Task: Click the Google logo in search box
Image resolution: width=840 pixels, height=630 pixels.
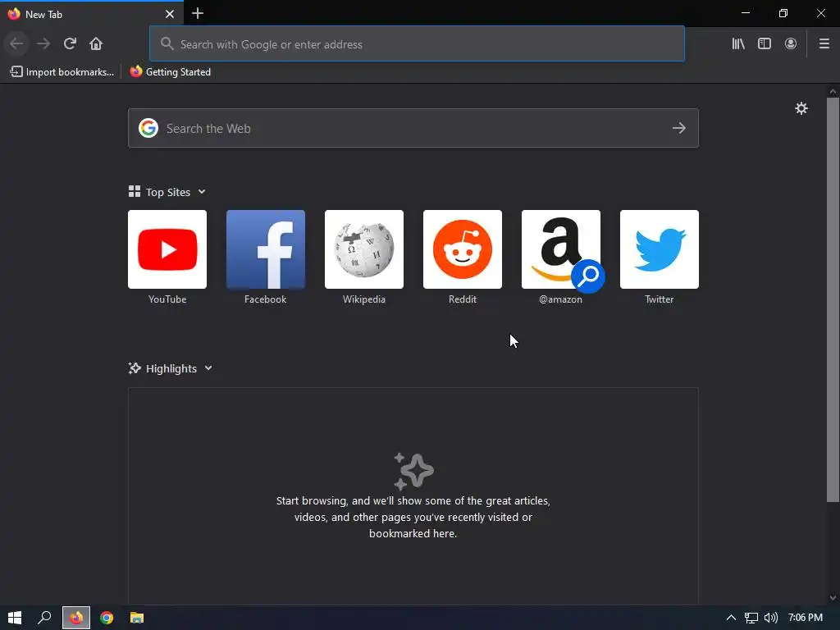Action: pos(148,128)
